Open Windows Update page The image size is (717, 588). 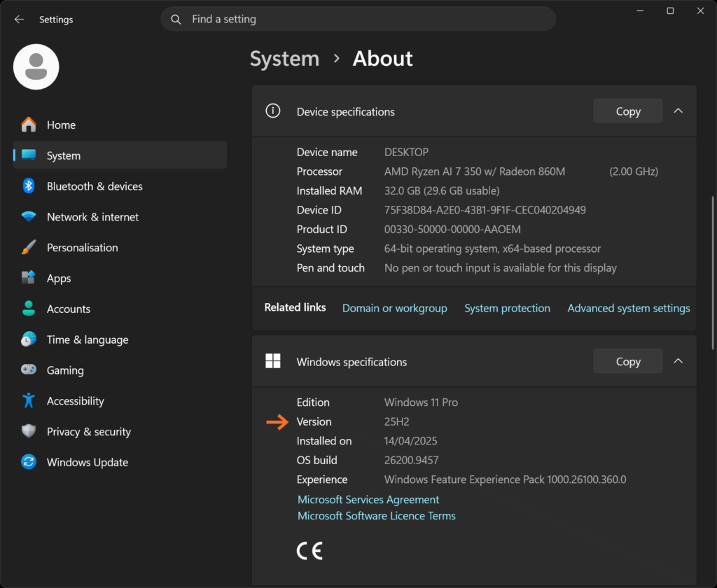(x=120, y=462)
